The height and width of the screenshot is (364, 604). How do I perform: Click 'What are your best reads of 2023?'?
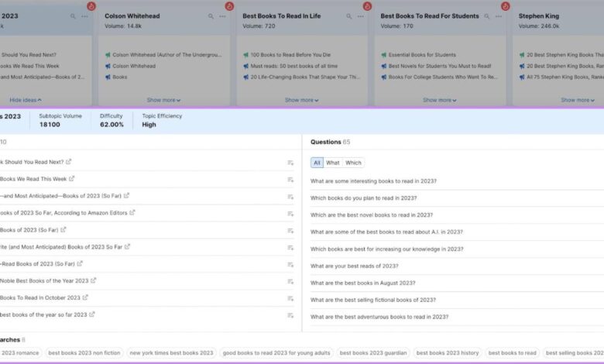click(x=355, y=266)
